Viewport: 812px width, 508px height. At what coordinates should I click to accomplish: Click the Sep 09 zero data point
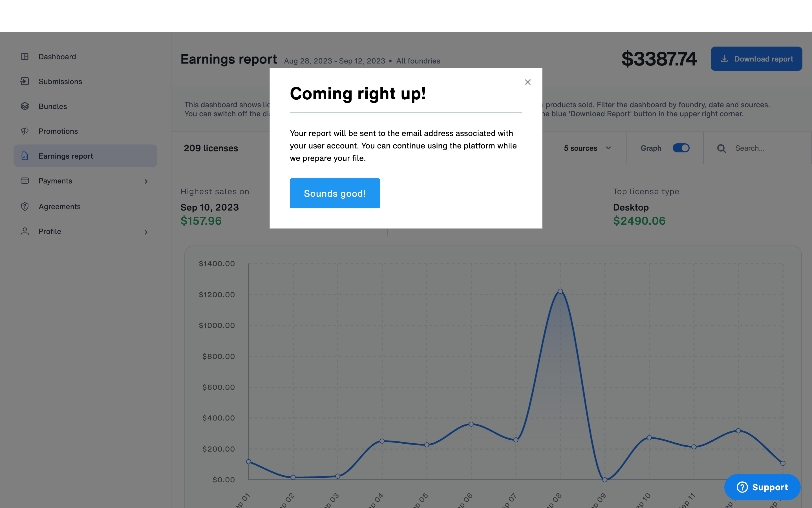(605, 480)
